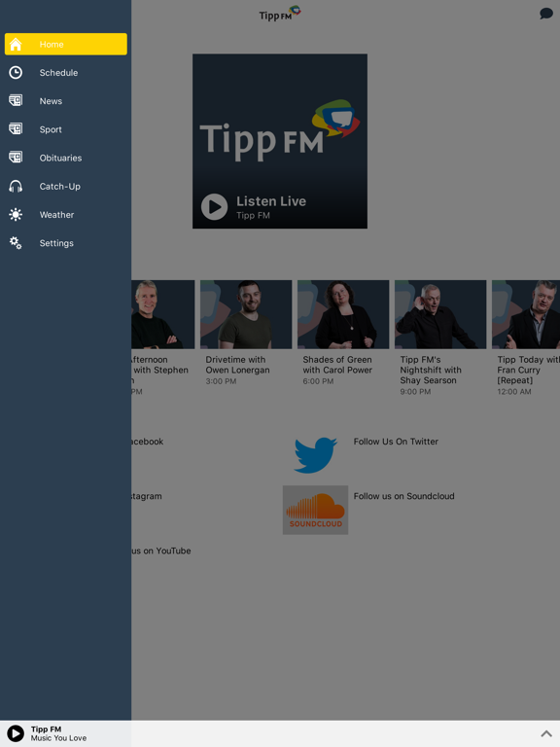
Task: Click the Schedule clock icon
Action: pyautogui.click(x=16, y=72)
